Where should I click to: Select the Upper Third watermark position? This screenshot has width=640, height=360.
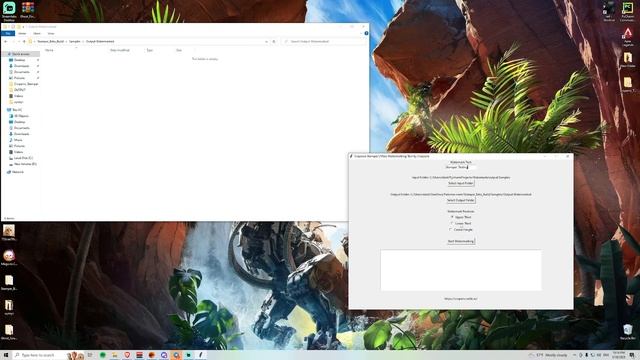(x=460, y=217)
